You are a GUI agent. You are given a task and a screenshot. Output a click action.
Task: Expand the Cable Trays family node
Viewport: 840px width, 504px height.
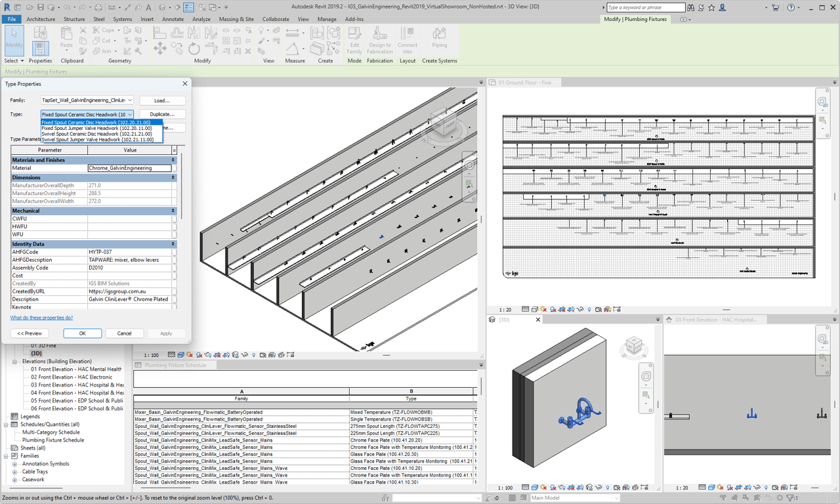[14, 472]
